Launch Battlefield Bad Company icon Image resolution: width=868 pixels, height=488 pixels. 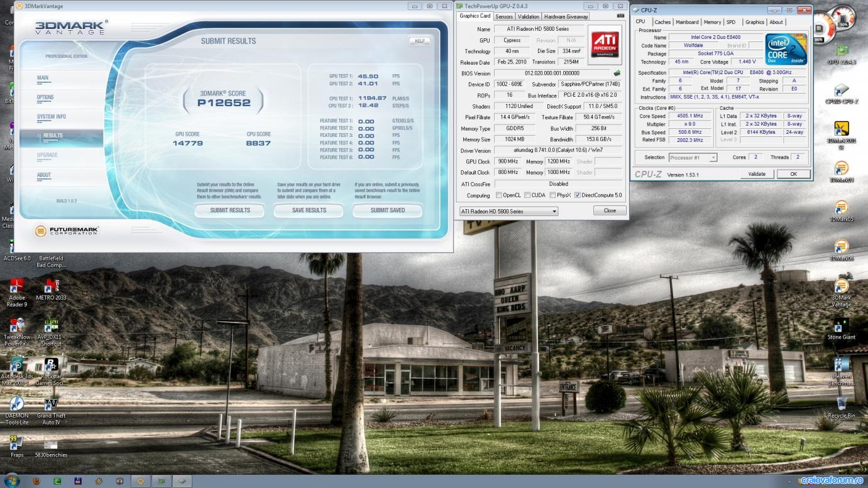[x=51, y=261]
